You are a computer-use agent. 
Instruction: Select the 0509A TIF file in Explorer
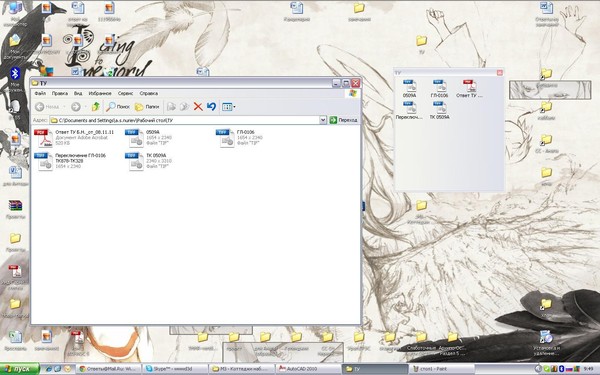click(x=149, y=138)
